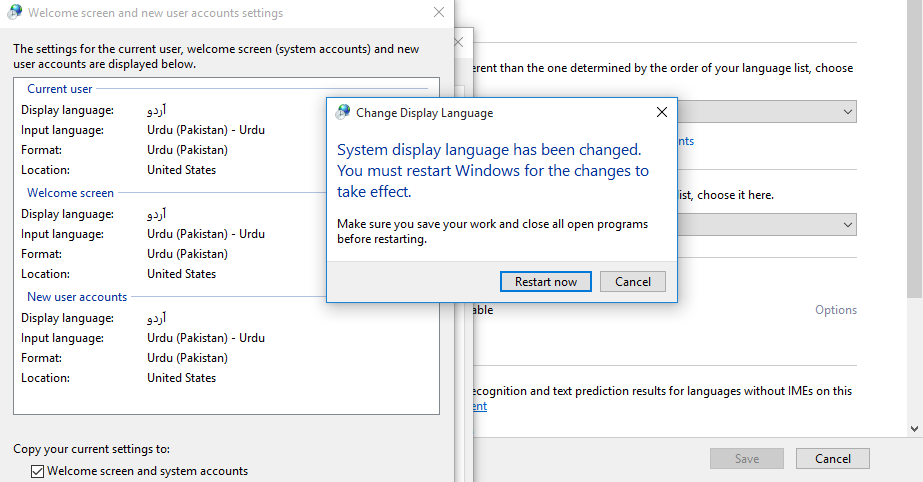Click Restart now in Change Display Language
Screen dimensions: 923x482
pos(546,281)
